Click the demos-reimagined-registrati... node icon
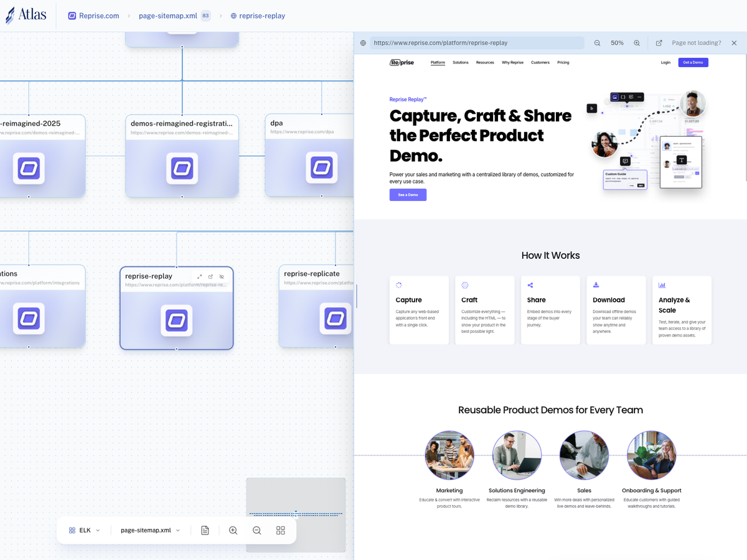 [182, 168]
